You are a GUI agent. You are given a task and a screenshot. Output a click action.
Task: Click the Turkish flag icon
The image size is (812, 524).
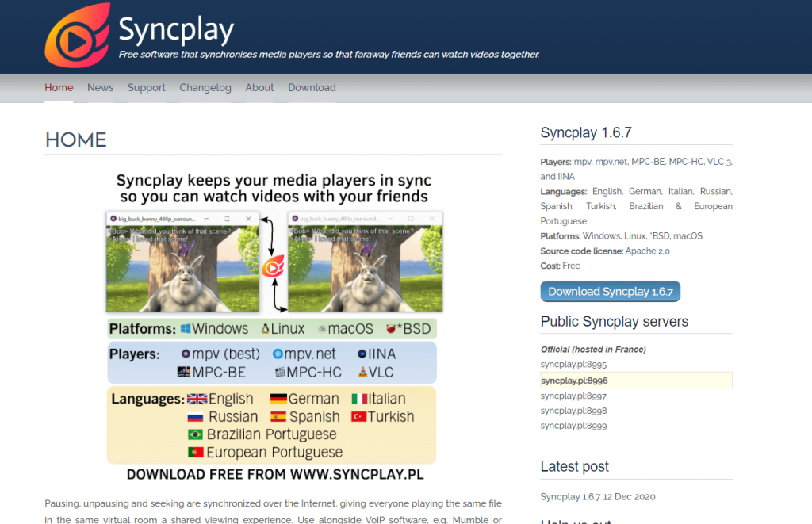click(359, 417)
